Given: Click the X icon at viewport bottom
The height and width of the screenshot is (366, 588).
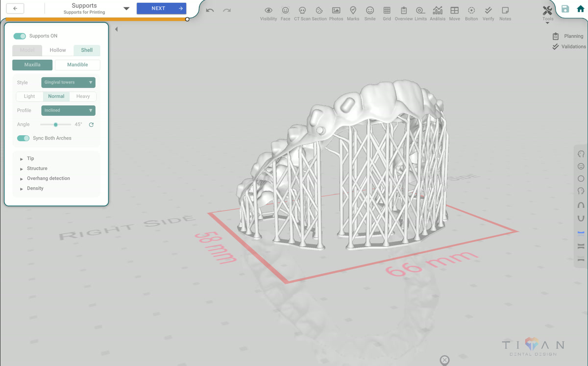Looking at the screenshot, I should pyautogui.click(x=444, y=361).
